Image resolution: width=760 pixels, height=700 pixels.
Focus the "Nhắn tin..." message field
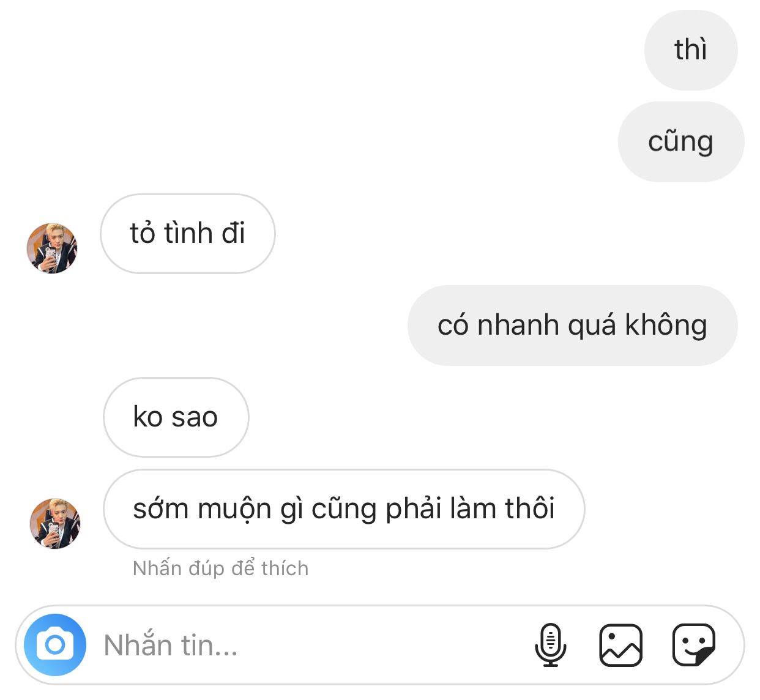[x=306, y=645]
